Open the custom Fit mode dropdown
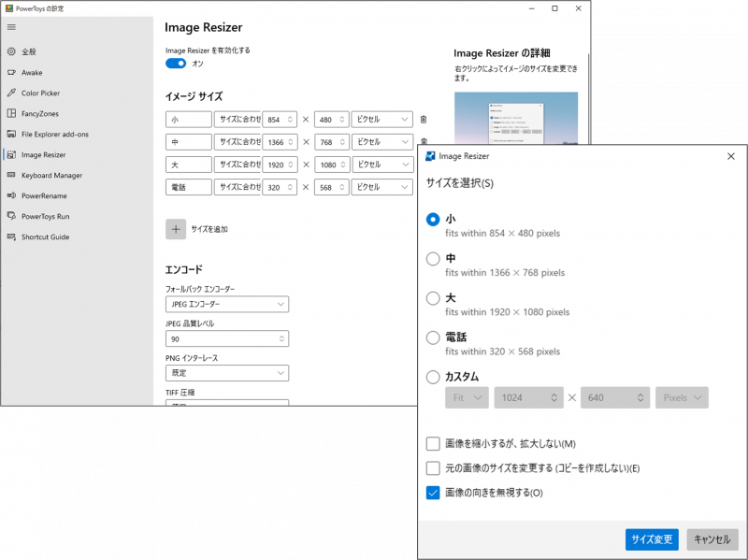 467,397
